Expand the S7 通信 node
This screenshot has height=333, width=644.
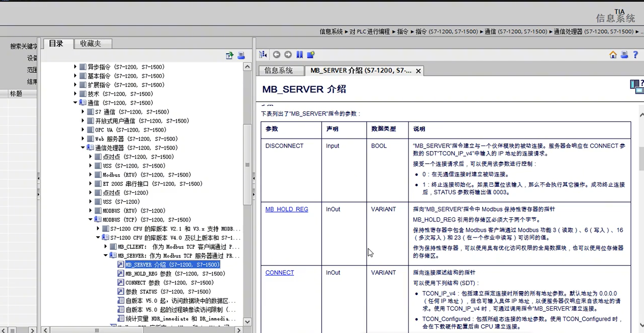click(x=83, y=111)
